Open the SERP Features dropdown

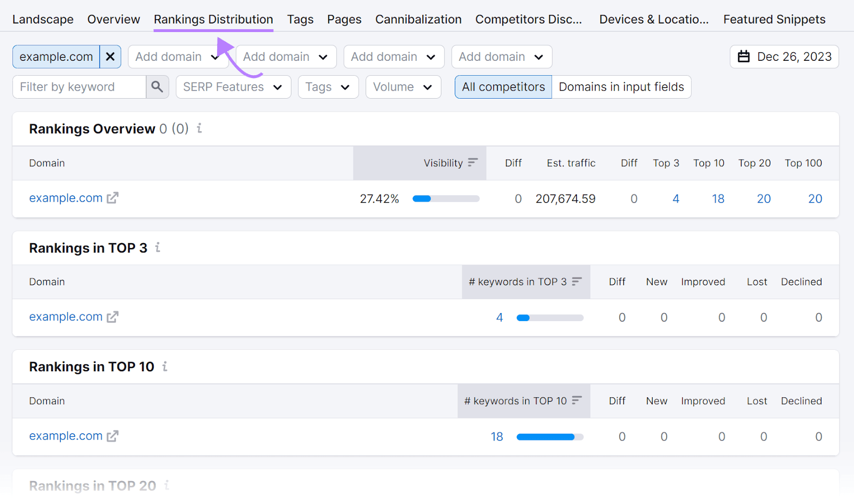click(233, 86)
